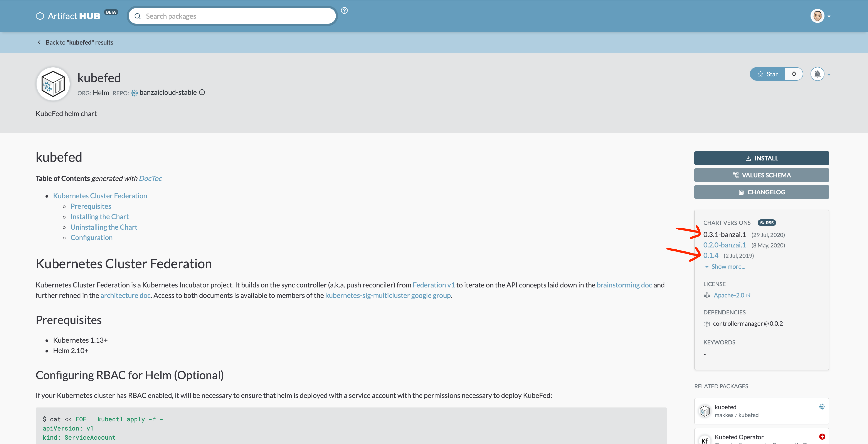The height and width of the screenshot is (444, 868).
Task: Open the user avatar dropdown
Action: [x=817, y=16]
